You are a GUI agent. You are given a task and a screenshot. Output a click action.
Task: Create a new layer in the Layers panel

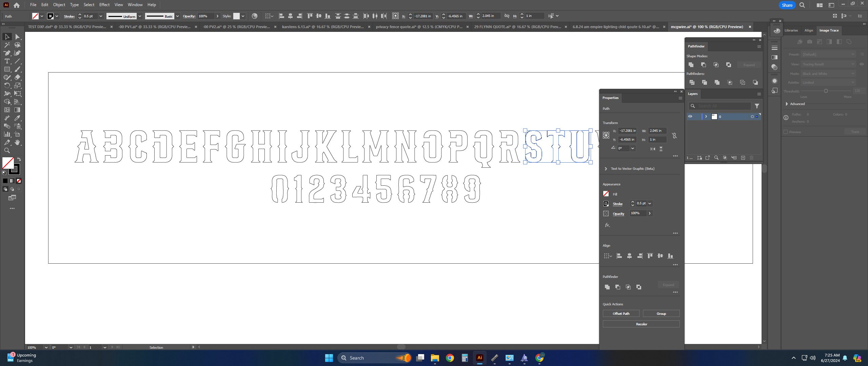pyautogui.click(x=743, y=158)
